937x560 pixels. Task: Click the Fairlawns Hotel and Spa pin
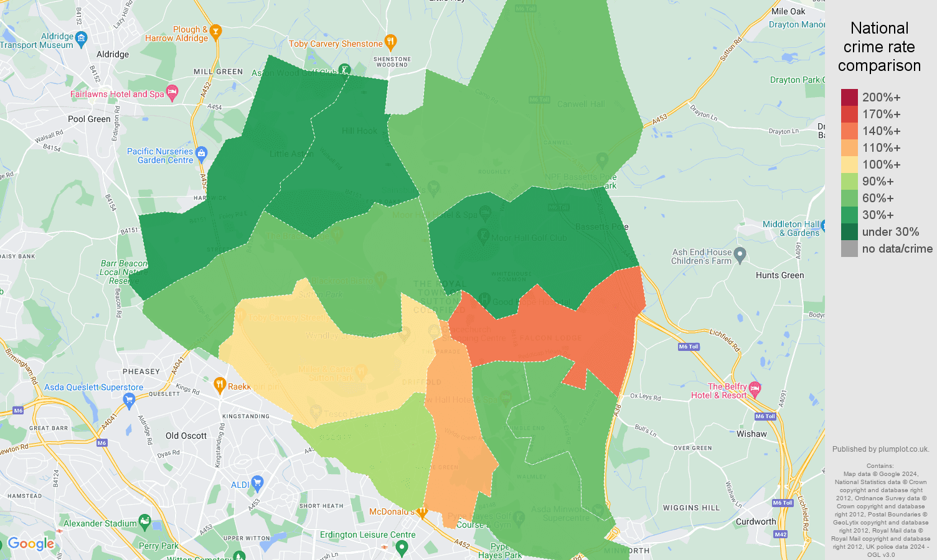pos(172,93)
